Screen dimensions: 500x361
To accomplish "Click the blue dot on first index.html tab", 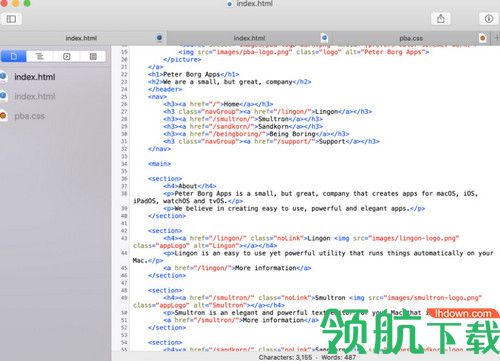I will 159,38.
